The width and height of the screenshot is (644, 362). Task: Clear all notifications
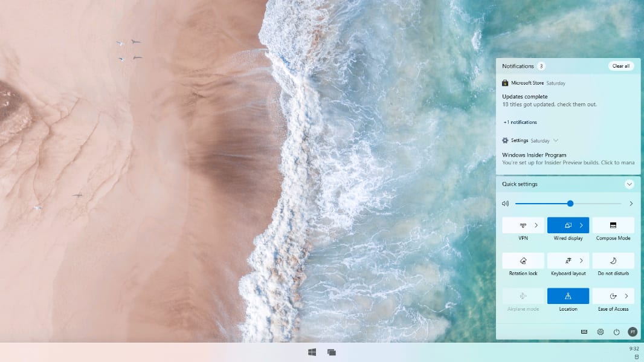point(620,66)
